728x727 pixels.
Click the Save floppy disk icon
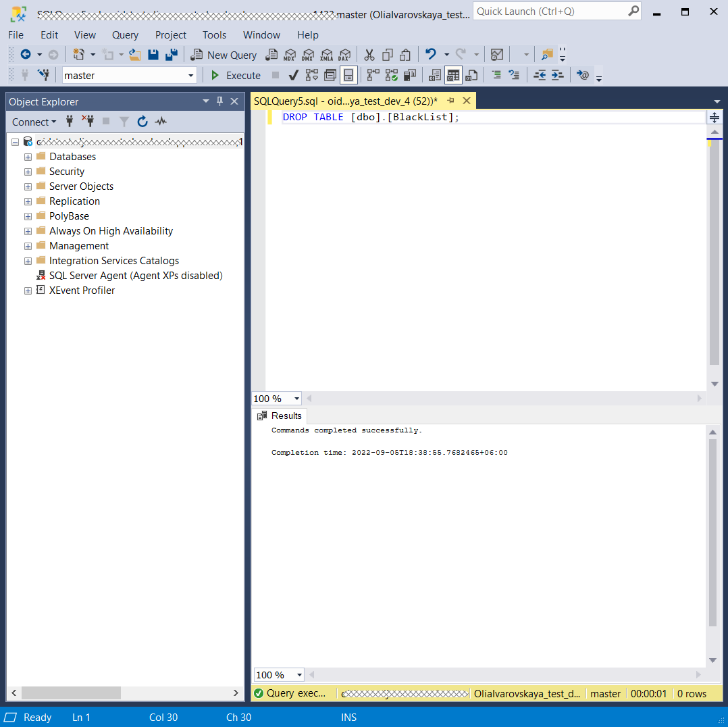click(153, 55)
